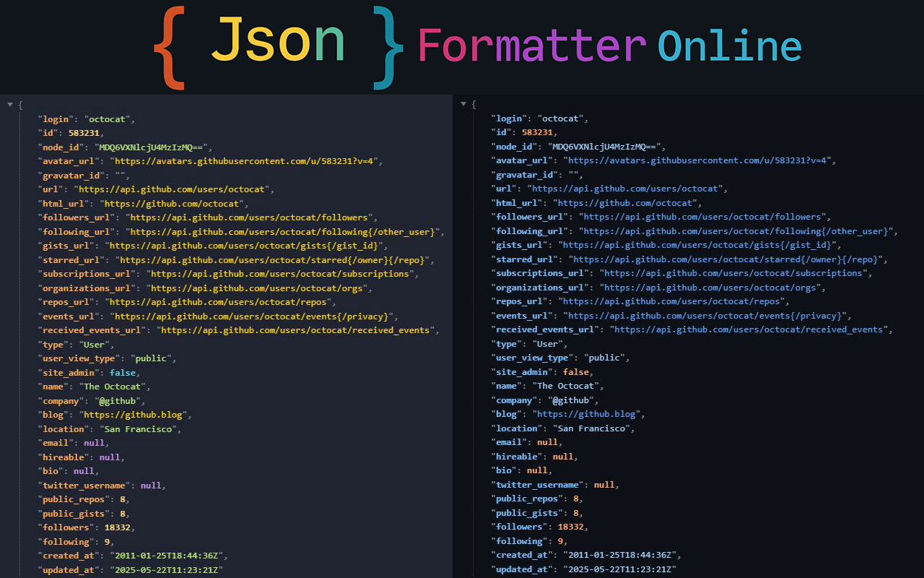Open the following{/other_user} link in the right panel
924x578 pixels.
(736, 231)
